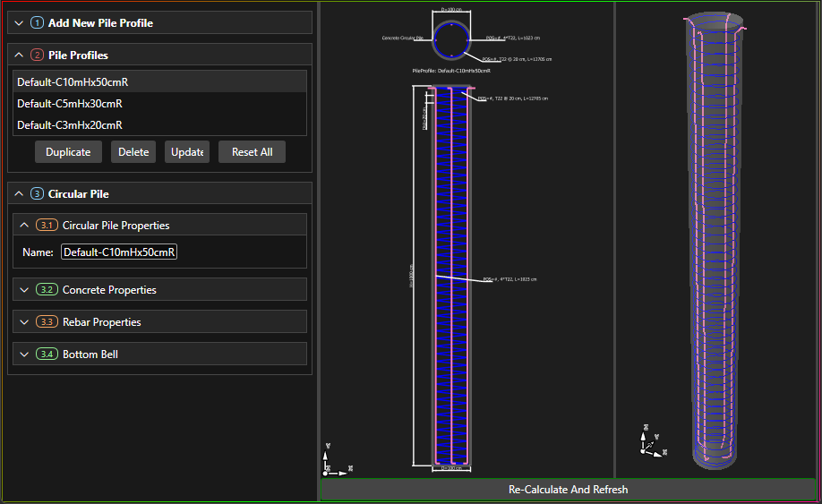Click the Re-Calculate And Refresh button
Viewport: 822px width, 504px height.
pos(568,490)
